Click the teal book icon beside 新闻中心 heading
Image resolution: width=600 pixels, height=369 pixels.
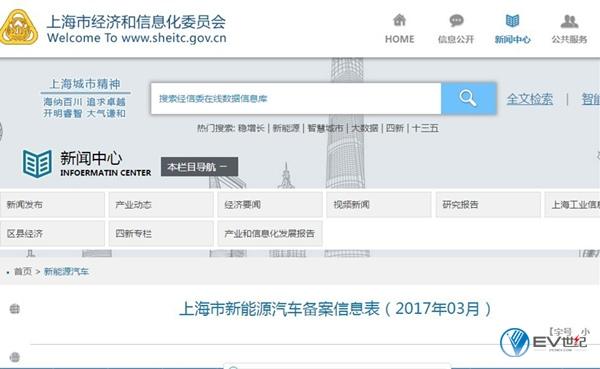pyautogui.click(x=37, y=164)
